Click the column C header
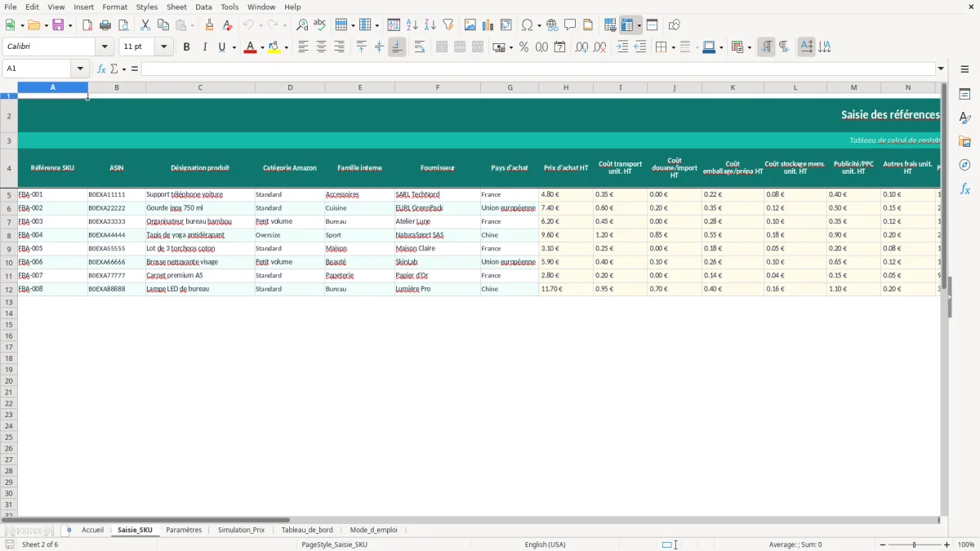 pyautogui.click(x=200, y=87)
